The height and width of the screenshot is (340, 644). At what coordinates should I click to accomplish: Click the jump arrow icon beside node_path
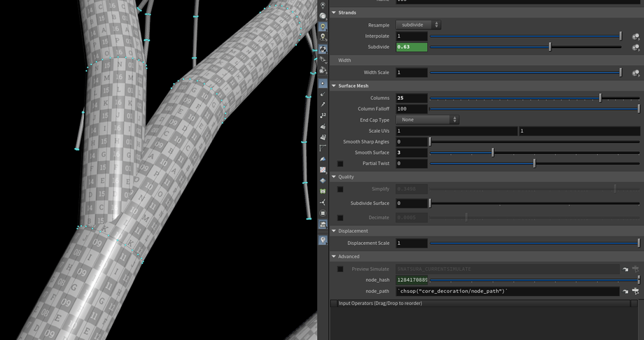point(625,291)
